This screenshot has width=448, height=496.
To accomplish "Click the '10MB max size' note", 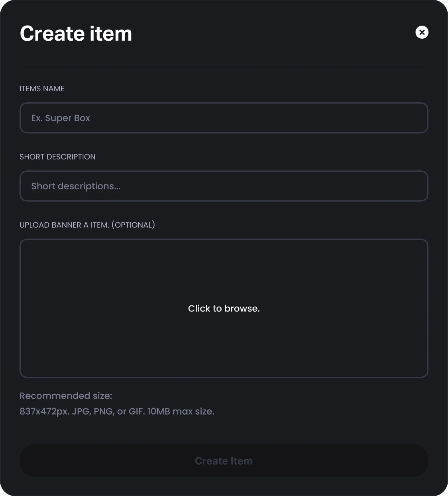I will [x=180, y=411].
